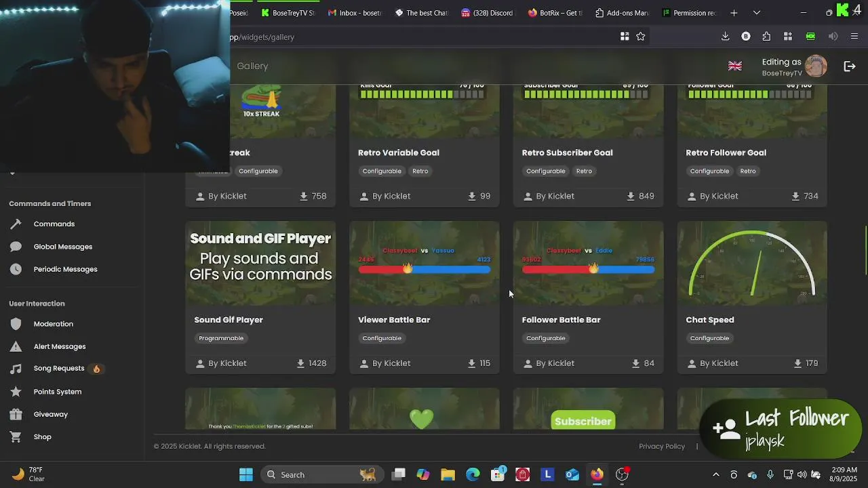Click Retro tag on Retro Variable Goal
Viewport: 868px width, 488px height.
click(420, 171)
